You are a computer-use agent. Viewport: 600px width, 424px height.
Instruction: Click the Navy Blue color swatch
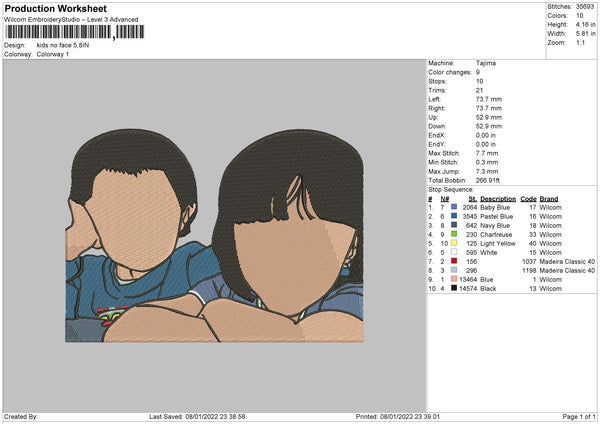coord(454,225)
